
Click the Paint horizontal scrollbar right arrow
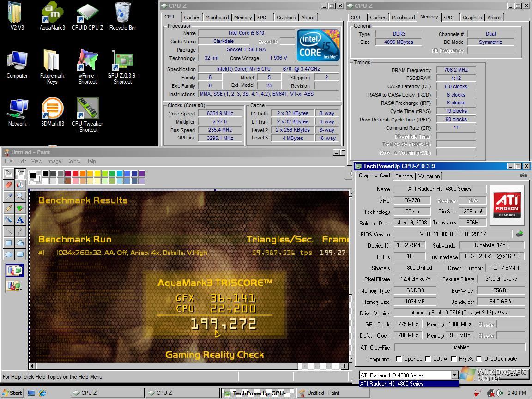pos(345,366)
